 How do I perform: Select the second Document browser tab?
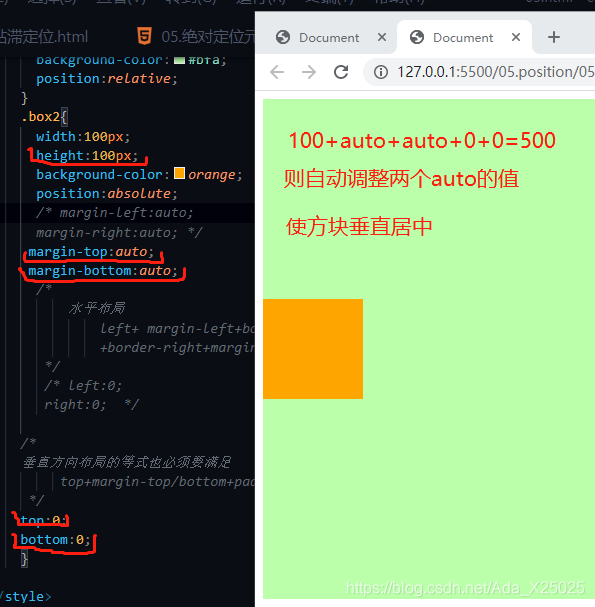[x=464, y=38]
